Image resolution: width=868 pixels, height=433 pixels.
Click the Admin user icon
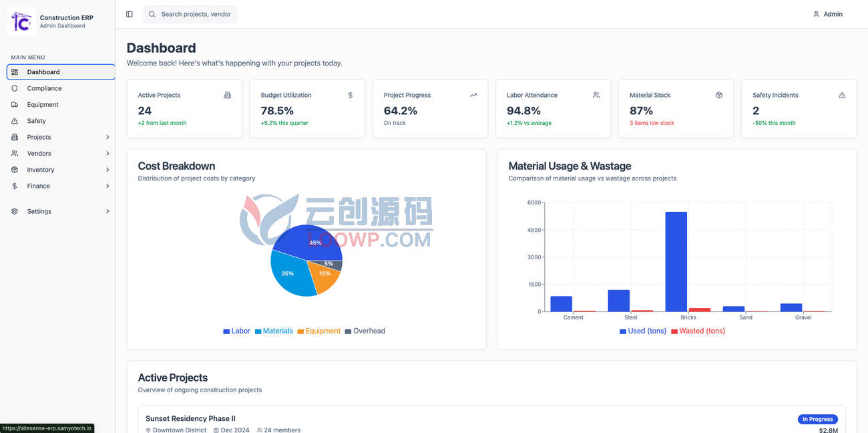pyautogui.click(x=816, y=14)
